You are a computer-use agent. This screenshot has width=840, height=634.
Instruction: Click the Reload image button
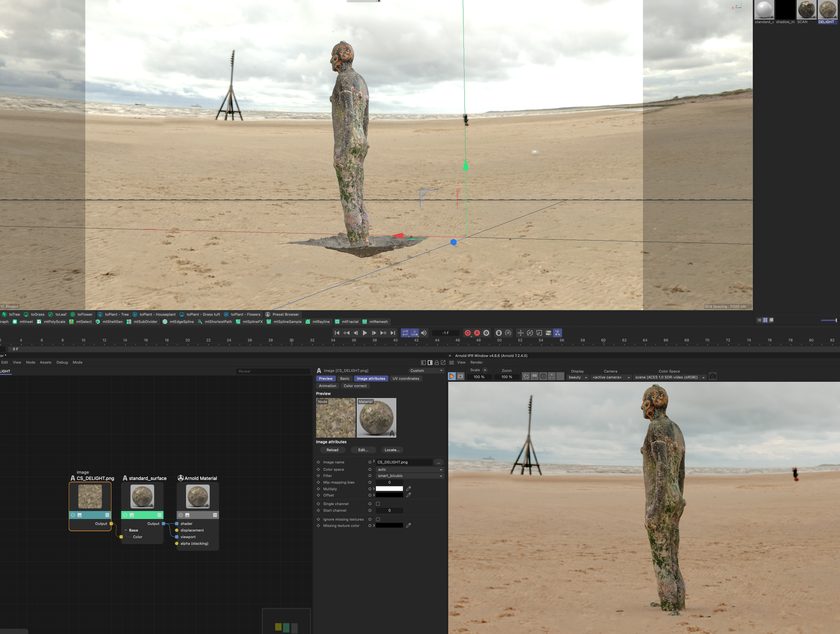[332, 450]
